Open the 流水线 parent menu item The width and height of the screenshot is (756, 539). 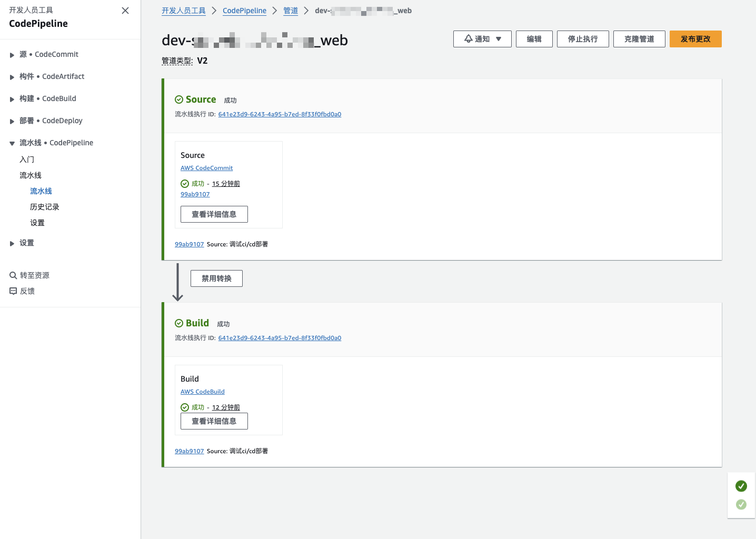pyautogui.click(x=31, y=175)
